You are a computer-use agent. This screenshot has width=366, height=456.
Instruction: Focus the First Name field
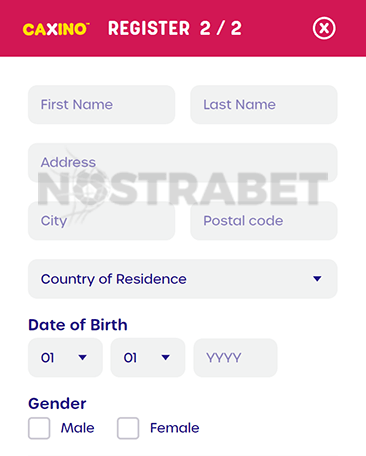pos(102,105)
